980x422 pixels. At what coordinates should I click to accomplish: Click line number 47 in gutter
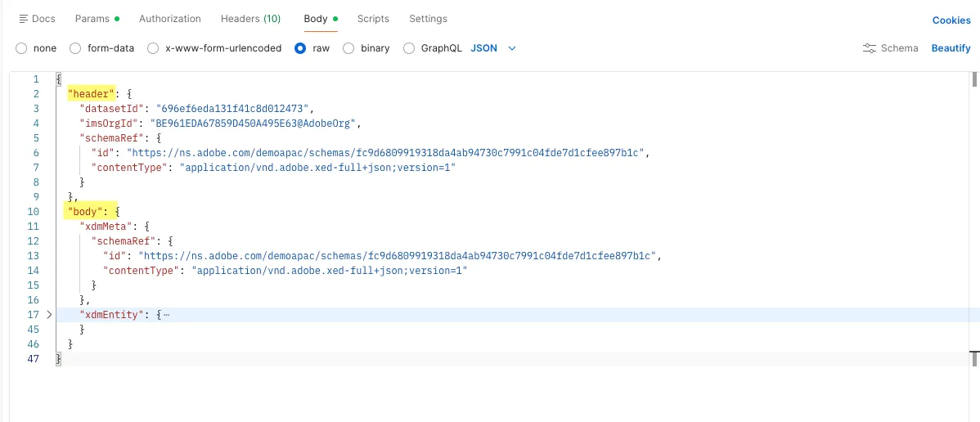pos(33,359)
